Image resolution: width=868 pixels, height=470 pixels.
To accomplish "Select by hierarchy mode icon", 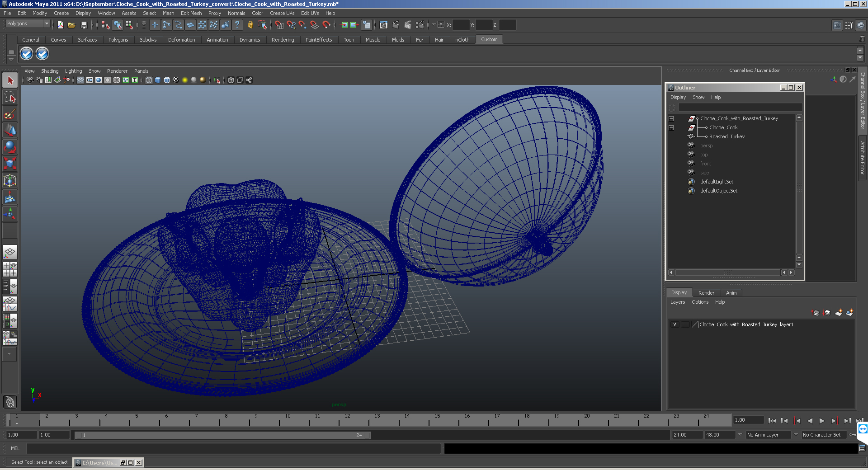I will click(x=106, y=25).
